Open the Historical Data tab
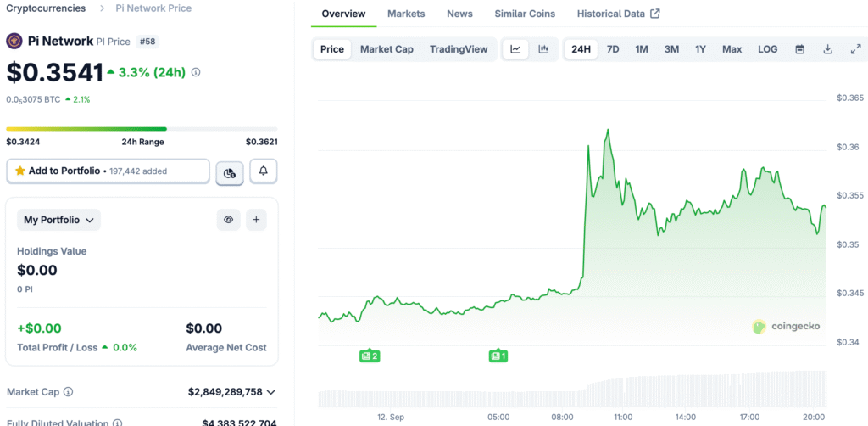868x426 pixels. click(x=610, y=14)
